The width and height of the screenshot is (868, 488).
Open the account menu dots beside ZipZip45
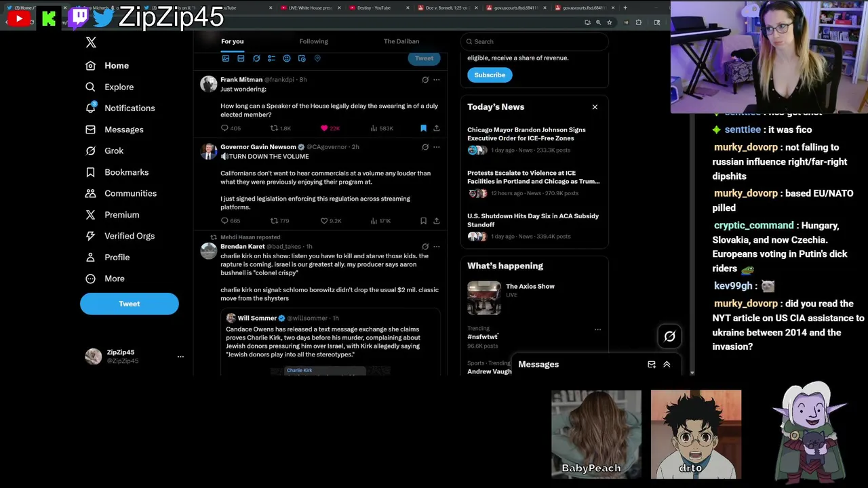pos(180,357)
